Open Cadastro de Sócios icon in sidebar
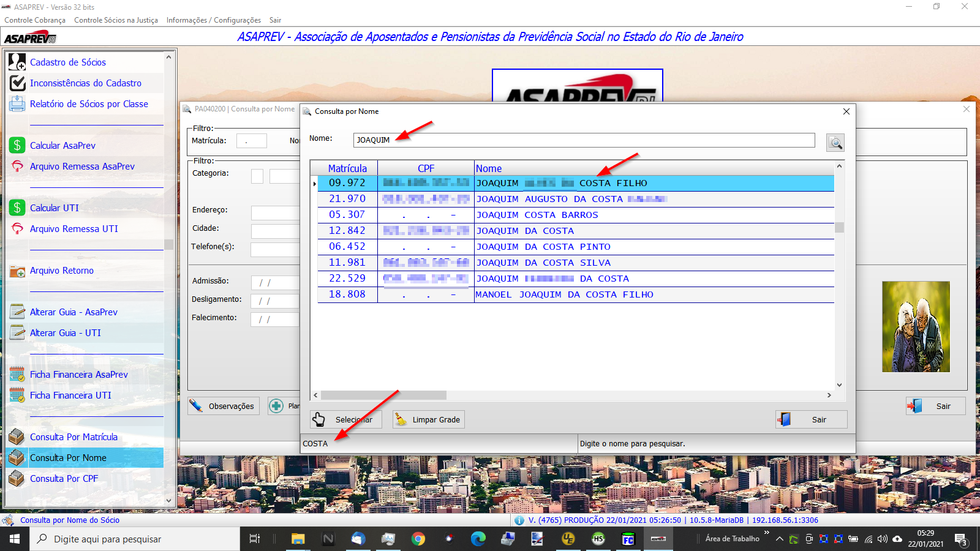The image size is (980, 551). pos(17,62)
